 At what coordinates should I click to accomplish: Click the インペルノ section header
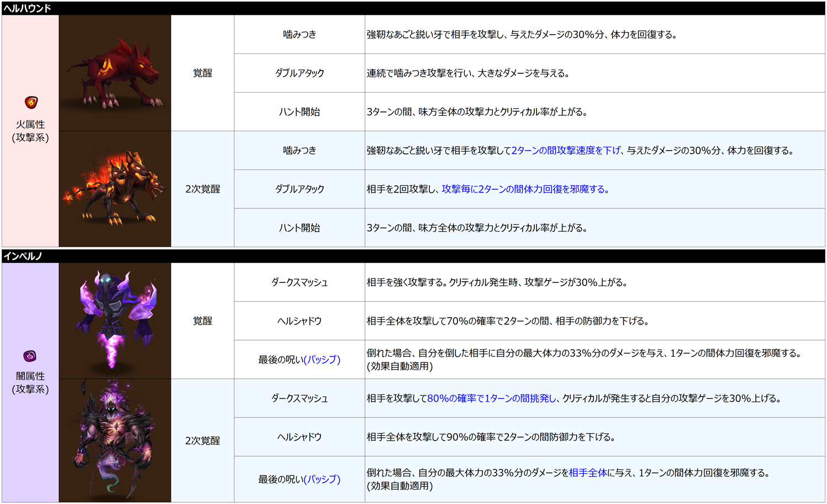pyautogui.click(x=23, y=256)
